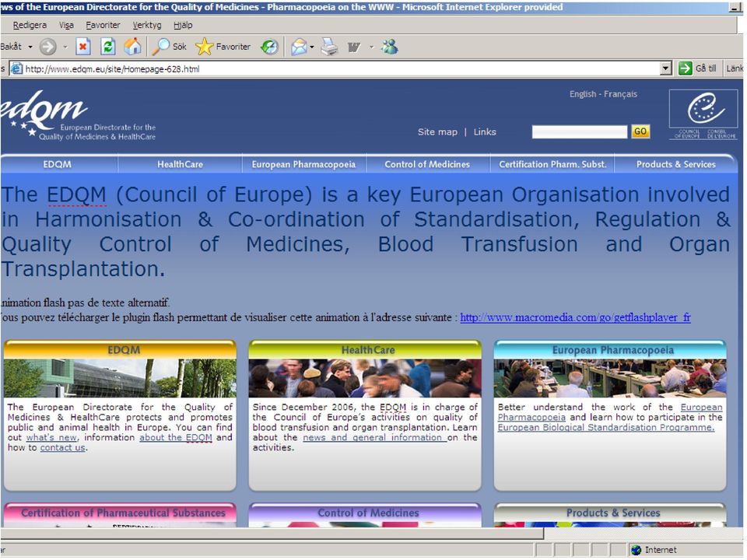The width and height of the screenshot is (747, 560).
Task: Open the address bar dropdown list
Action: click(667, 68)
